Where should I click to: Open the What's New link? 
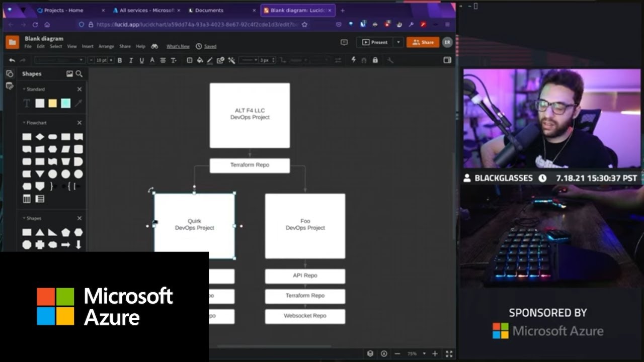[x=178, y=46]
